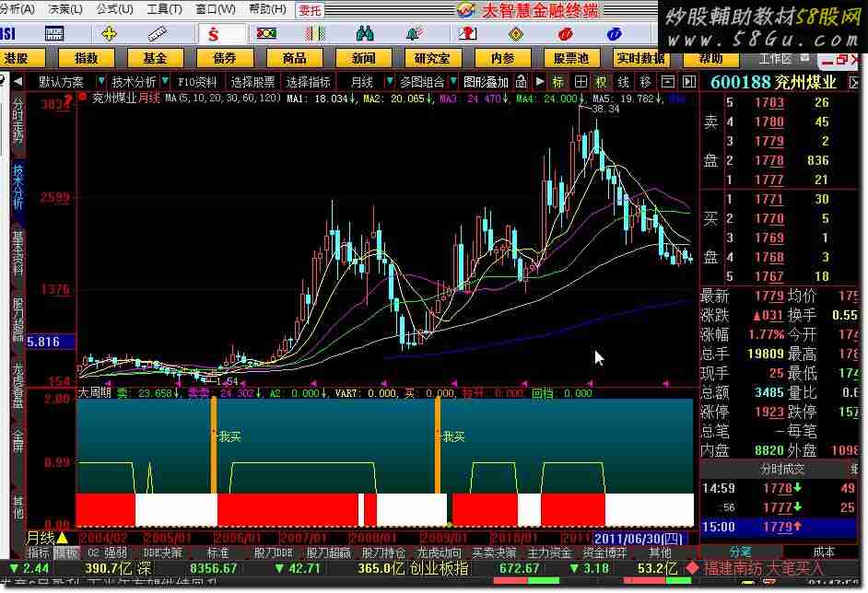
Task: Open the 帮助(H) menu
Action: (267, 9)
